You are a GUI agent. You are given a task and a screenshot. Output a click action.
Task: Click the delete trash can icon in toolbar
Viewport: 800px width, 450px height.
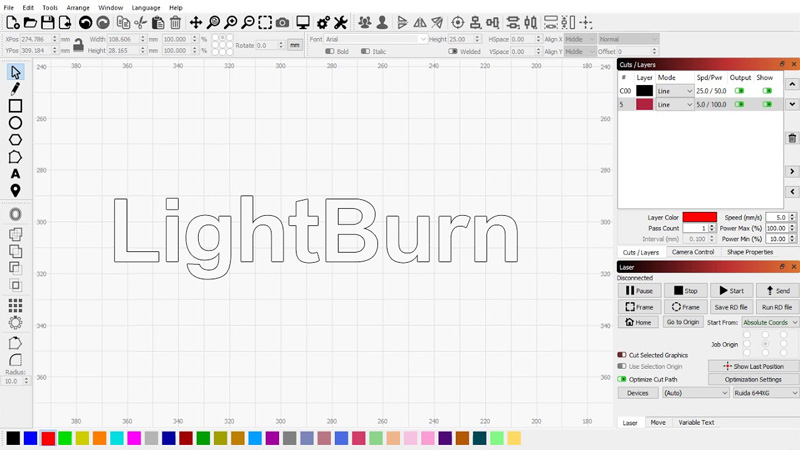pyautogui.click(x=175, y=22)
